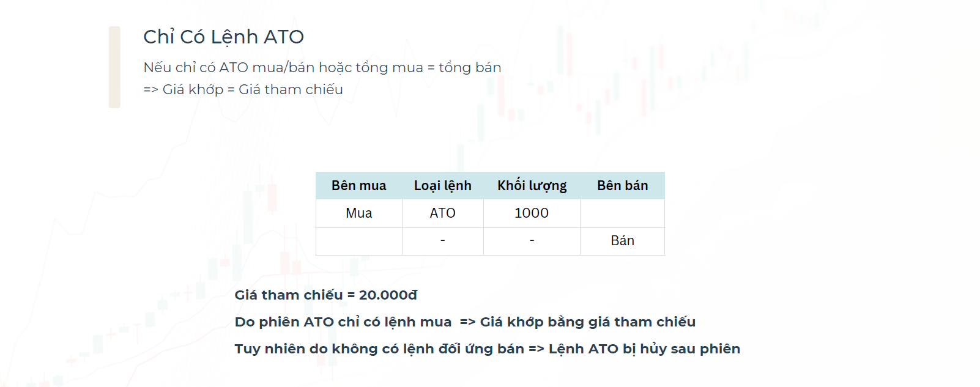Click empty cell under Bên mua, second row
Viewport: 980px width, 387px height.
point(359,241)
